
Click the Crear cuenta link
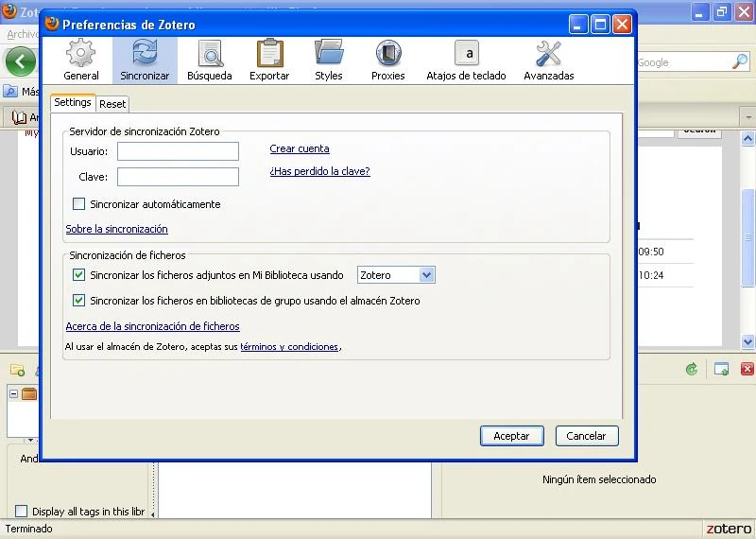(x=300, y=148)
